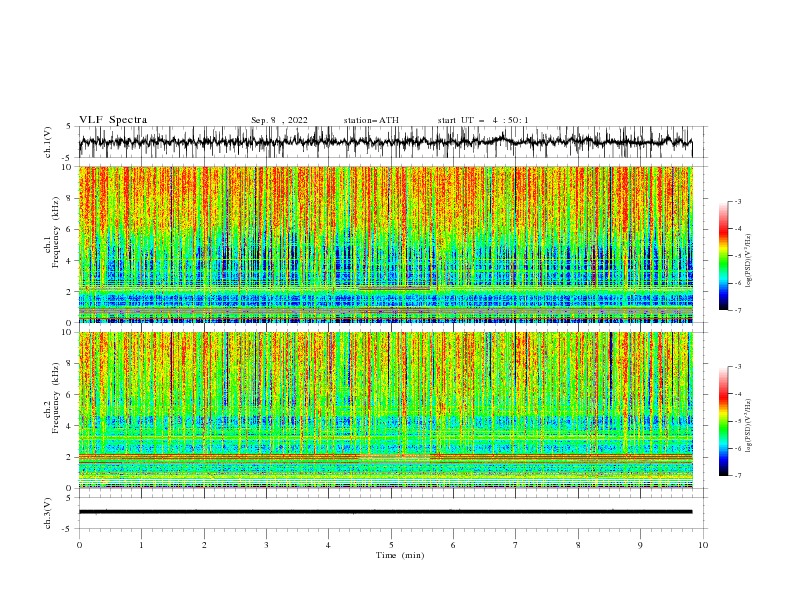This screenshot has height=612, width=792.
Task: Click the time axis tick label '10'
Action: coord(703,545)
